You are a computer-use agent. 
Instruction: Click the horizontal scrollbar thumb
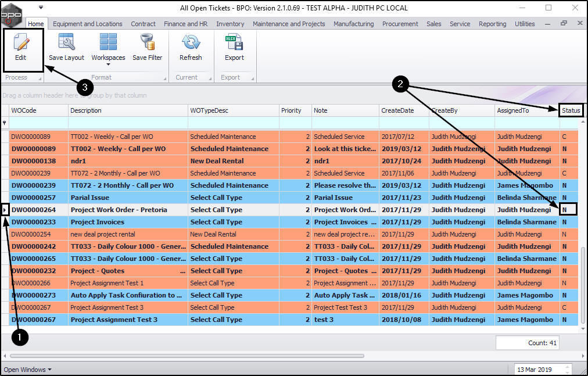click(187, 356)
